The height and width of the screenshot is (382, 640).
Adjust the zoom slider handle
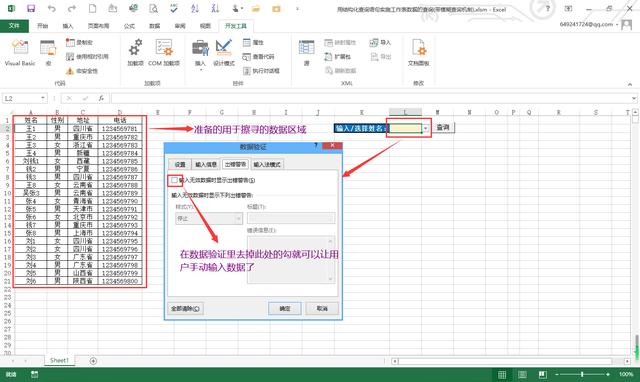tap(582, 374)
